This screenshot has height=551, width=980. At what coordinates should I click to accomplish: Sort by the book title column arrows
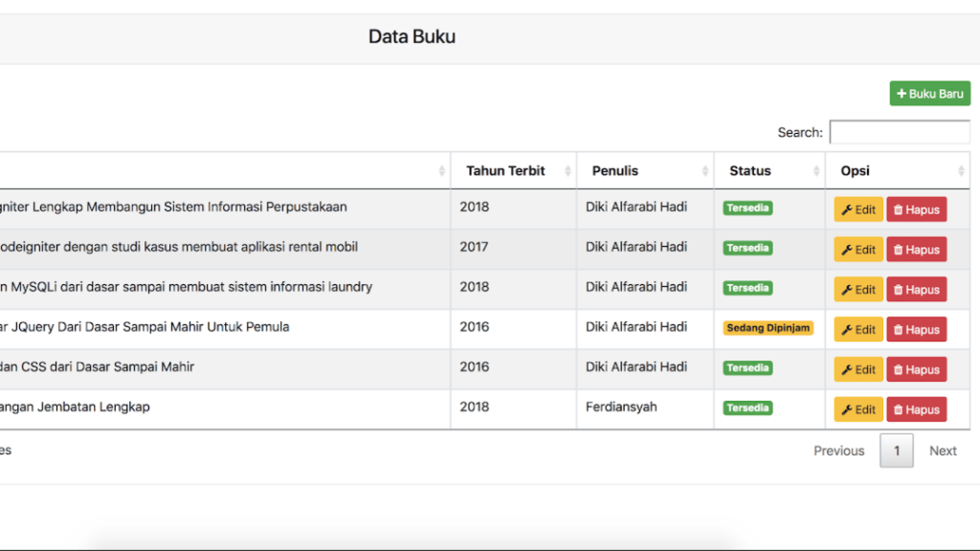[x=442, y=170]
